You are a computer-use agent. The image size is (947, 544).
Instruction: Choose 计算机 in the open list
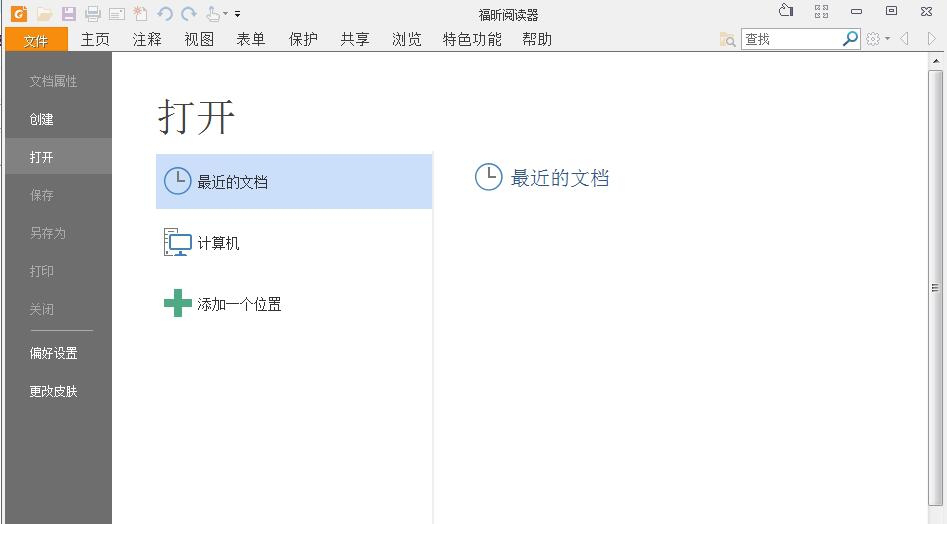tap(294, 243)
